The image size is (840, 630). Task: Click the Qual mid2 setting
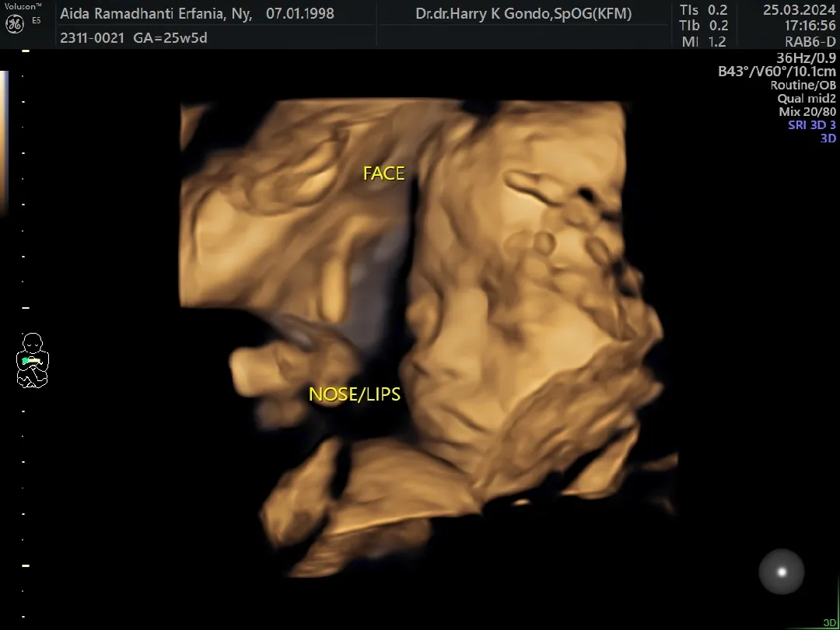click(807, 99)
